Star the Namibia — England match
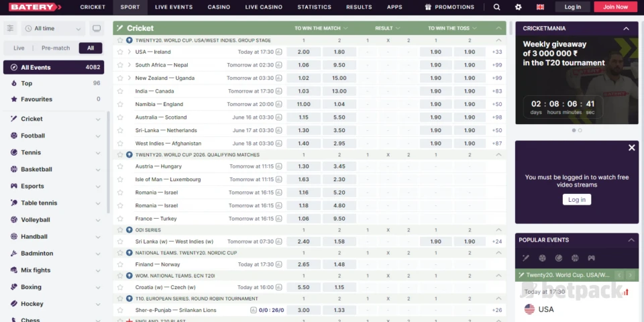 tap(120, 105)
